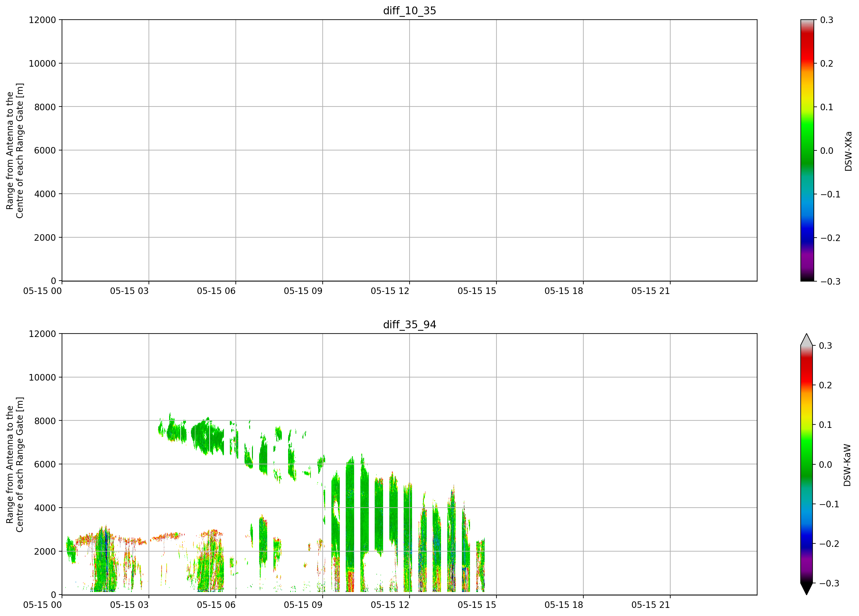Click the top plot's 05-15 09 x-axis label
The image size is (859, 616).
click(x=303, y=291)
